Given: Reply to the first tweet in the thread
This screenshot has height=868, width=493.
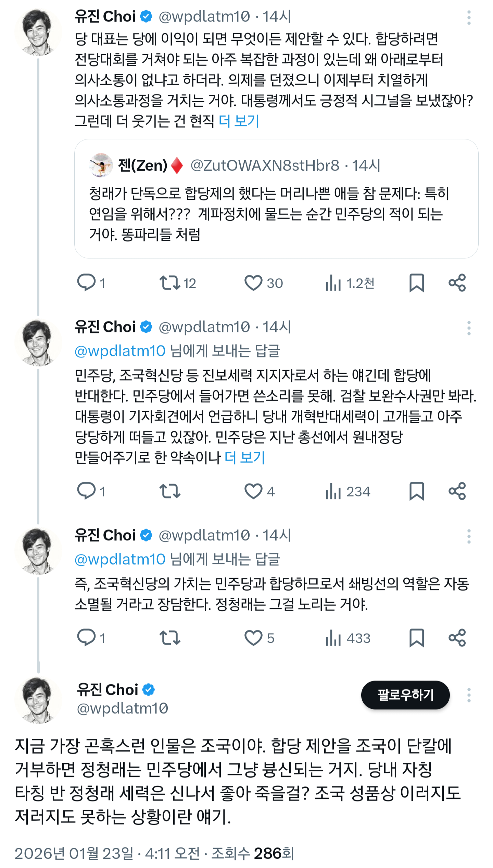Looking at the screenshot, I should click(x=86, y=283).
